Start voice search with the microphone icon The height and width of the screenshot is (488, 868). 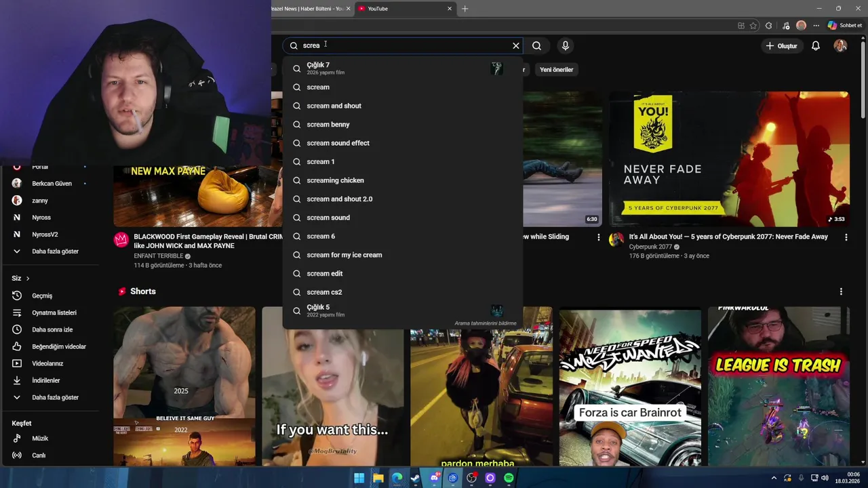[566, 45]
